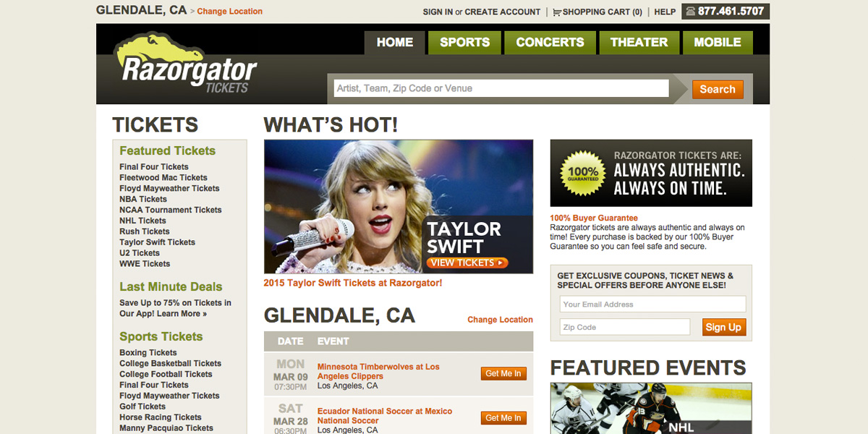Viewport: 868px width, 434px height.
Task: Click Change Location link beside Glendale heading
Action: pyautogui.click(x=500, y=320)
